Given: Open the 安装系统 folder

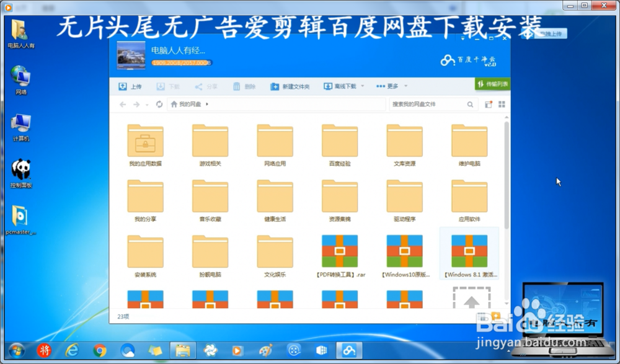Looking at the screenshot, I should 145,256.
